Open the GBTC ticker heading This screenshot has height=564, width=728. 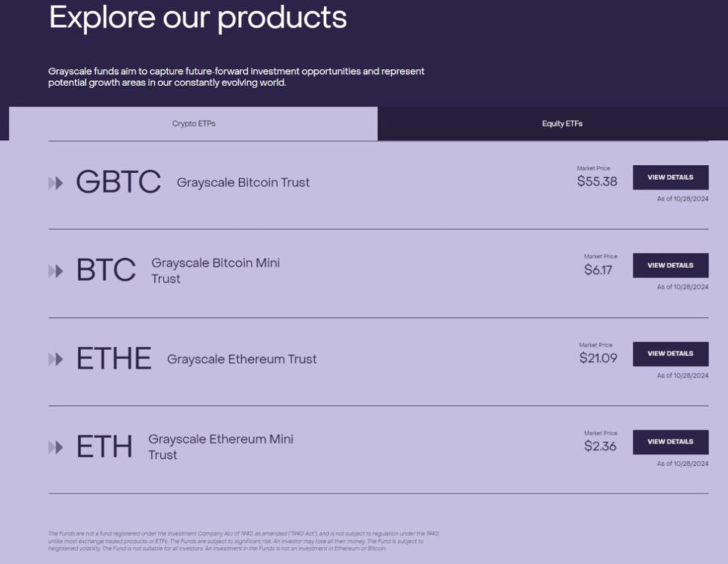(119, 182)
